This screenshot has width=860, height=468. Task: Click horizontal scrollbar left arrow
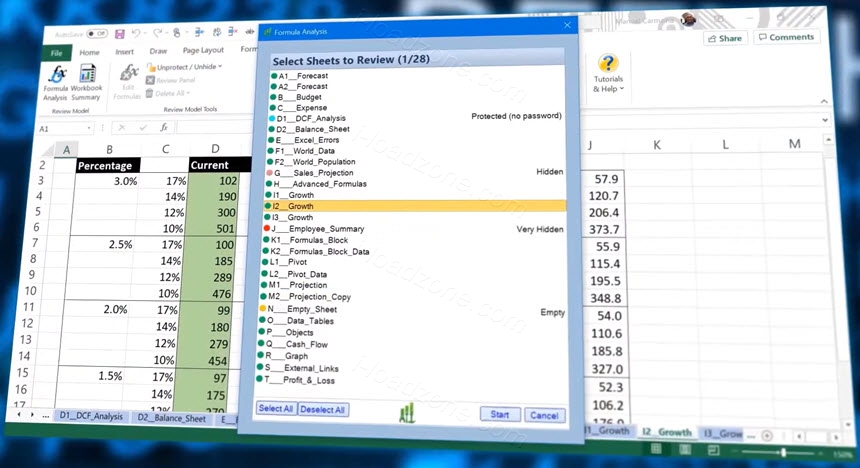coord(799,437)
